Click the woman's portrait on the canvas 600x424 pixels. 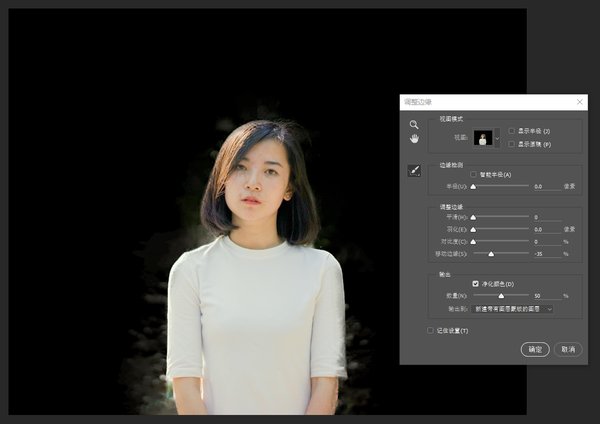click(256, 268)
